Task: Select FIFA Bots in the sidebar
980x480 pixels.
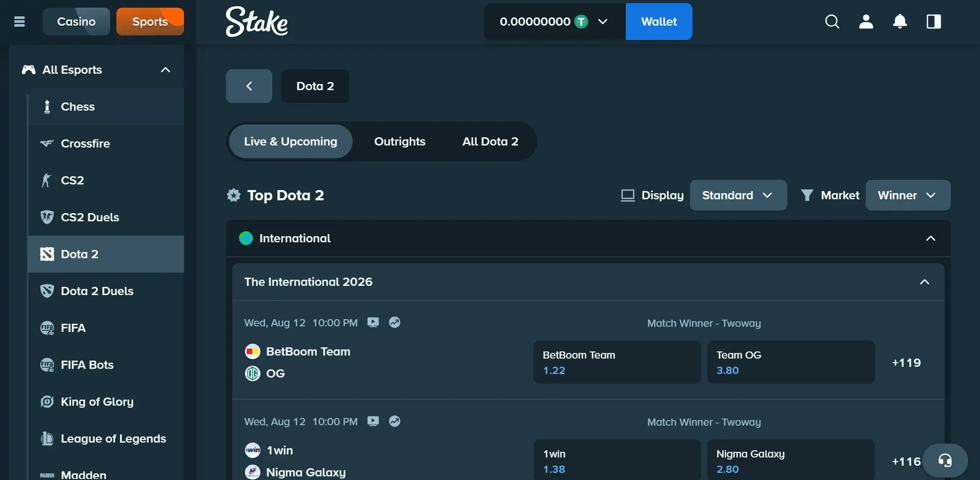Action: [106, 365]
